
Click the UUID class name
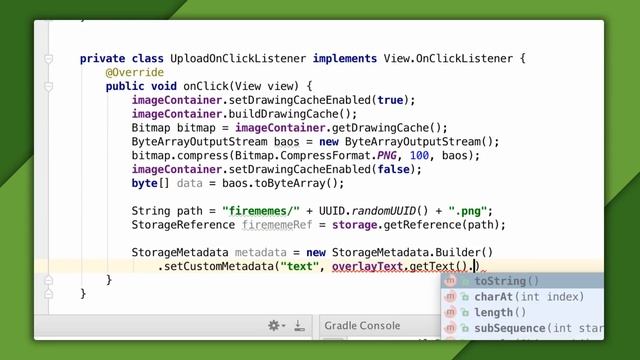pyautogui.click(x=331, y=211)
